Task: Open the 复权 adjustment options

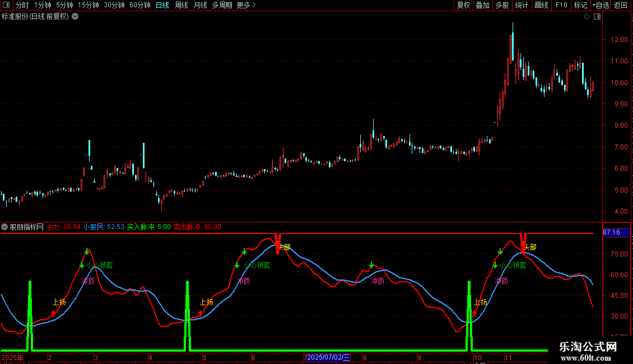Action: (x=463, y=5)
